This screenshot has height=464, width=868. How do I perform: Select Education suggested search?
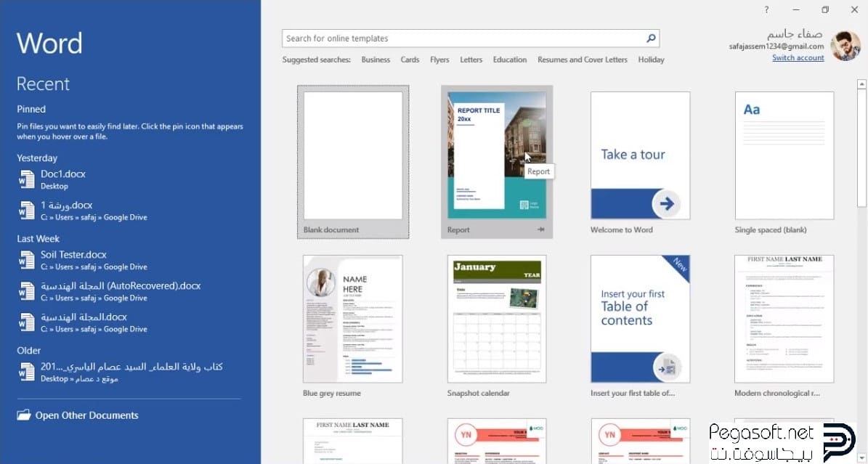(510, 60)
